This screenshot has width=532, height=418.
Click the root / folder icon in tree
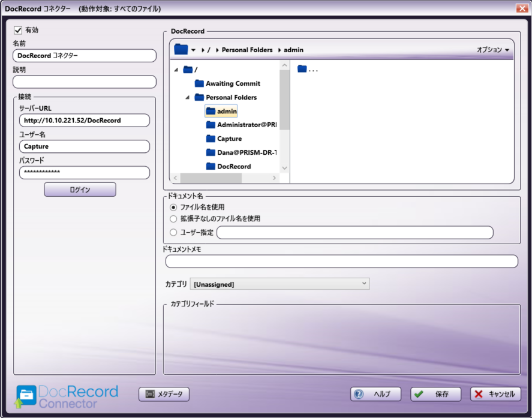click(188, 70)
